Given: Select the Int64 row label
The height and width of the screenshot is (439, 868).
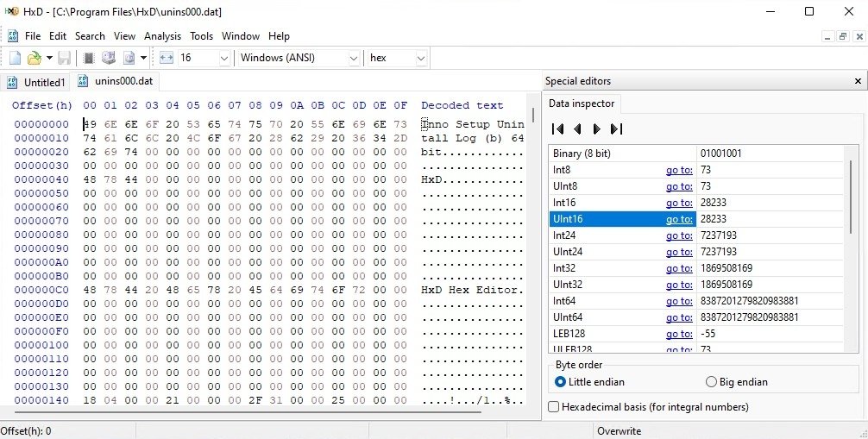Looking at the screenshot, I should click(564, 301).
